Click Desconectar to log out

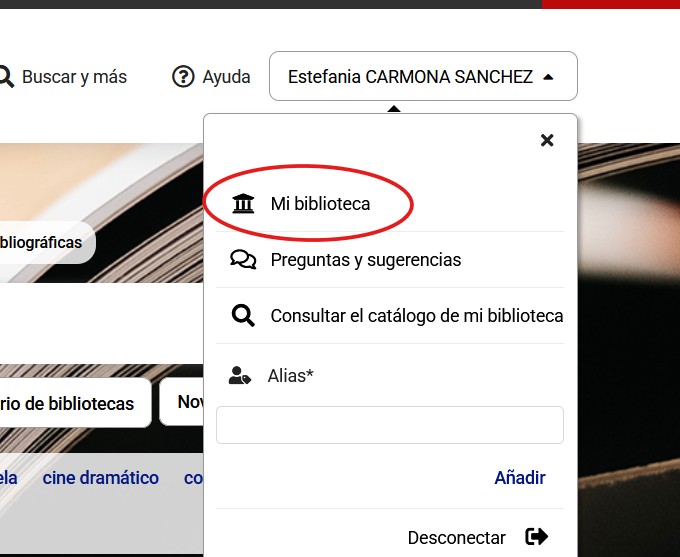tap(457, 537)
